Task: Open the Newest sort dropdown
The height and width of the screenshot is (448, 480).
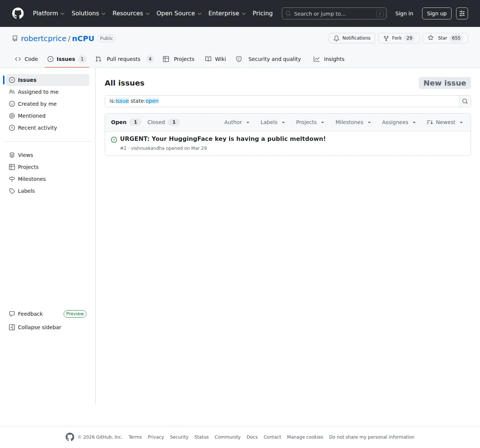Action: coord(444,122)
